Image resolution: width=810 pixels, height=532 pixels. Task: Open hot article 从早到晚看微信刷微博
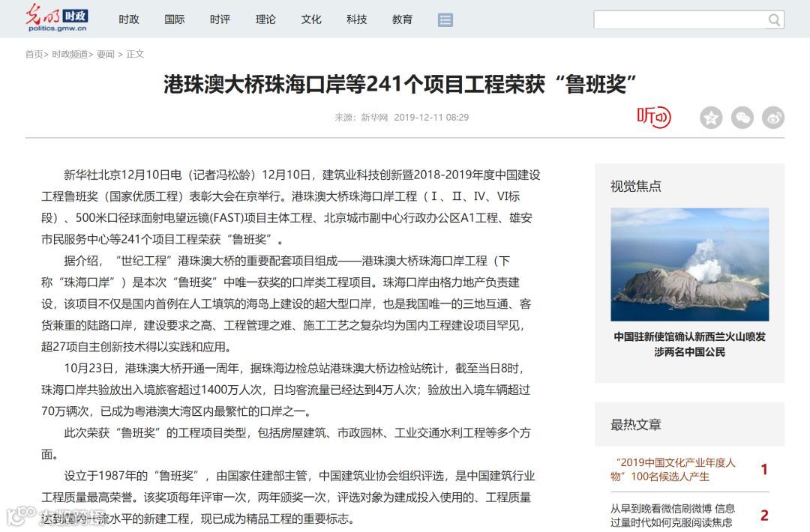673,515
